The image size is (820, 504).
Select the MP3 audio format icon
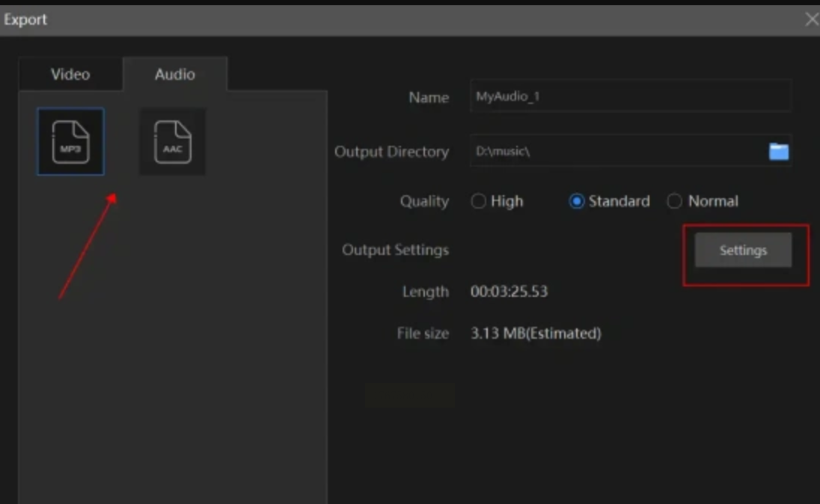pos(70,142)
